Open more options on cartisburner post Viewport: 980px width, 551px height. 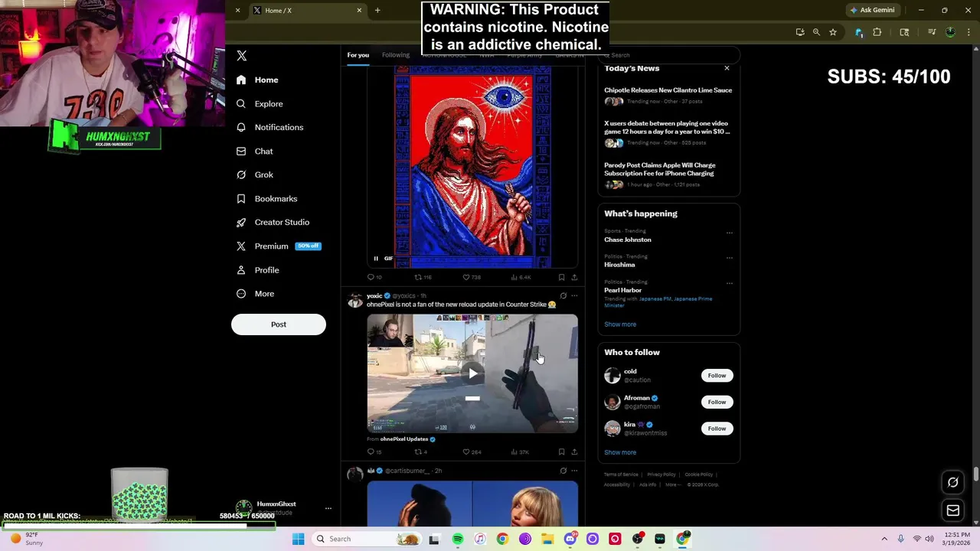[574, 471]
